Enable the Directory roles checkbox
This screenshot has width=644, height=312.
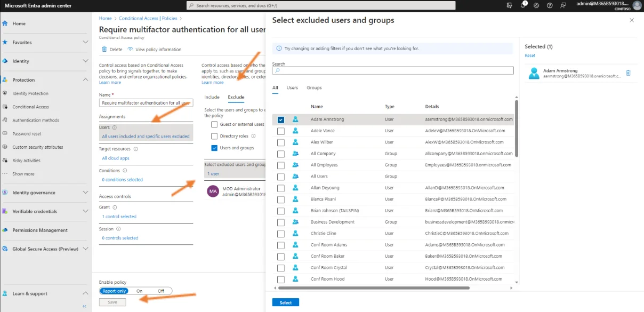coord(214,136)
